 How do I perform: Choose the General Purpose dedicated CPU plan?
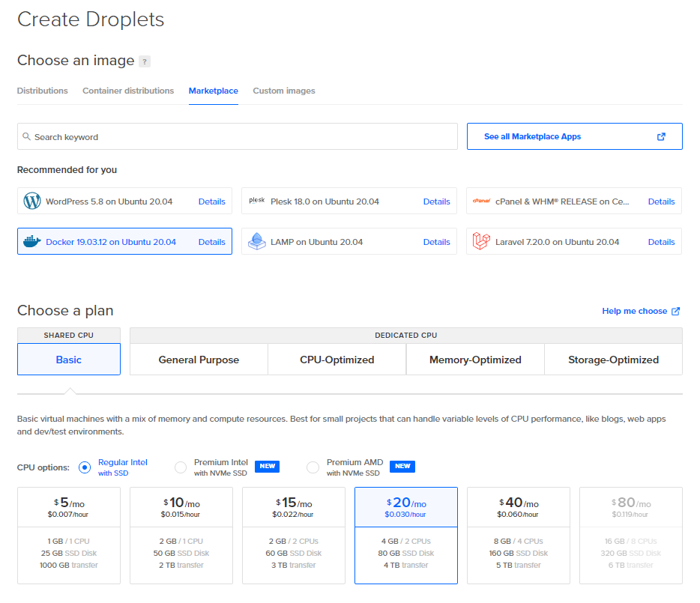click(x=199, y=360)
